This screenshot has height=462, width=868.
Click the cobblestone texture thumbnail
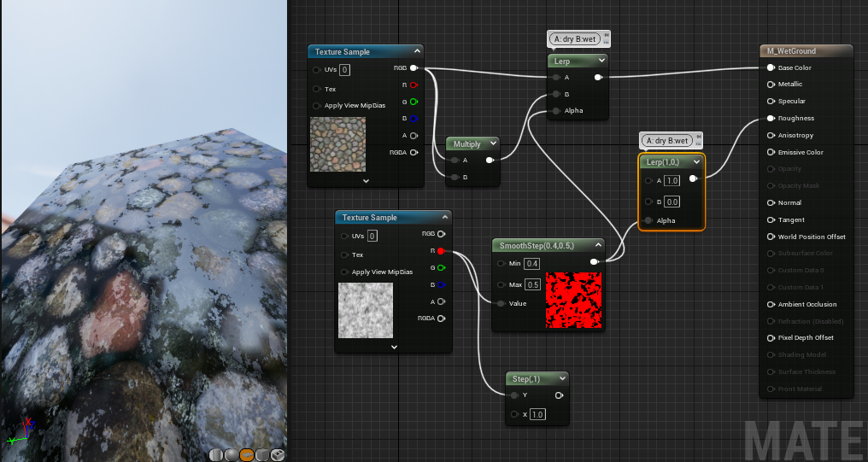(337, 143)
